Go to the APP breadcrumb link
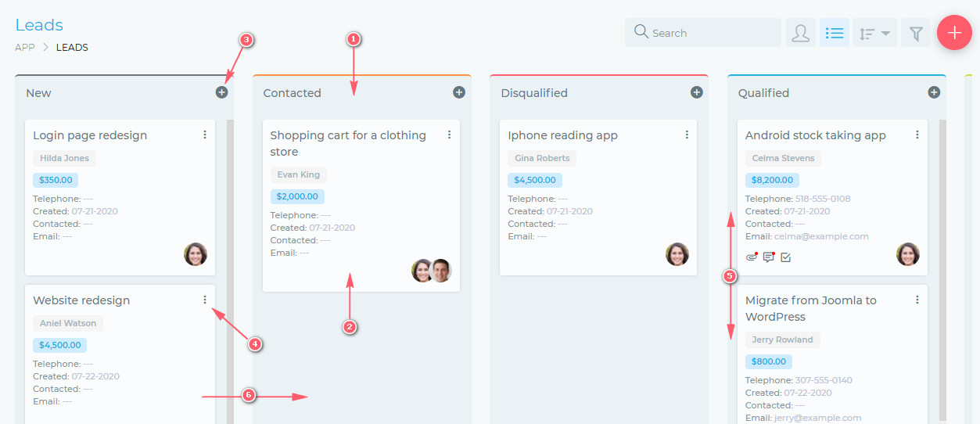This screenshot has height=424, width=980. 25,47
